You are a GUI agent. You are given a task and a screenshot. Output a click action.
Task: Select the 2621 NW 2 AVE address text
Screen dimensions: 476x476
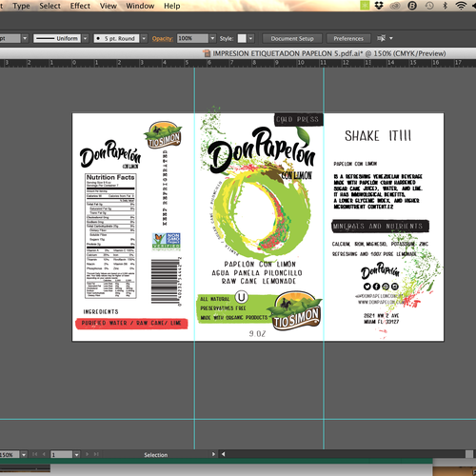click(x=381, y=315)
